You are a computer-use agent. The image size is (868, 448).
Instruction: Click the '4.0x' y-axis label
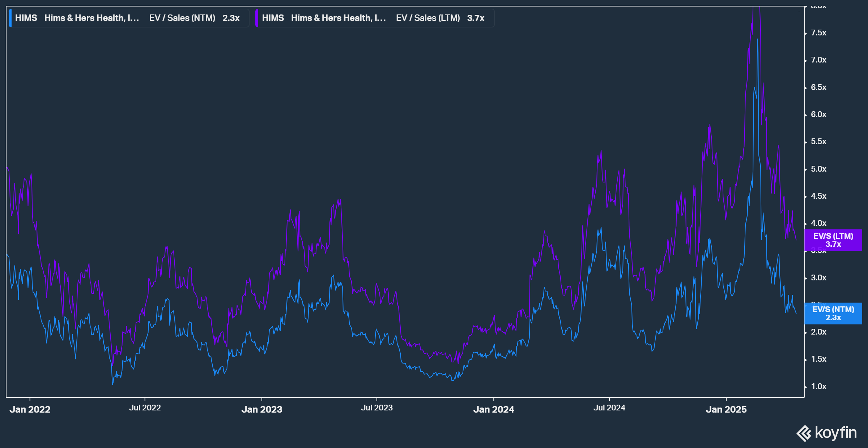coord(819,223)
